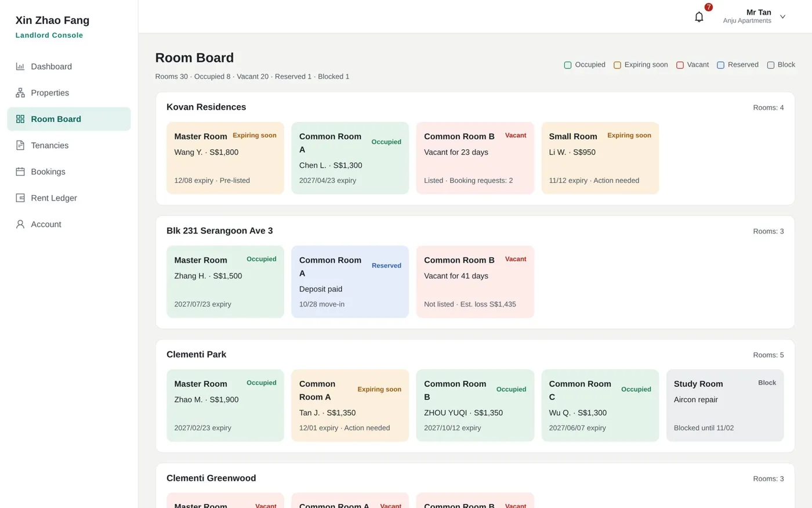Click the Account person icon
812x508 pixels.
20,224
